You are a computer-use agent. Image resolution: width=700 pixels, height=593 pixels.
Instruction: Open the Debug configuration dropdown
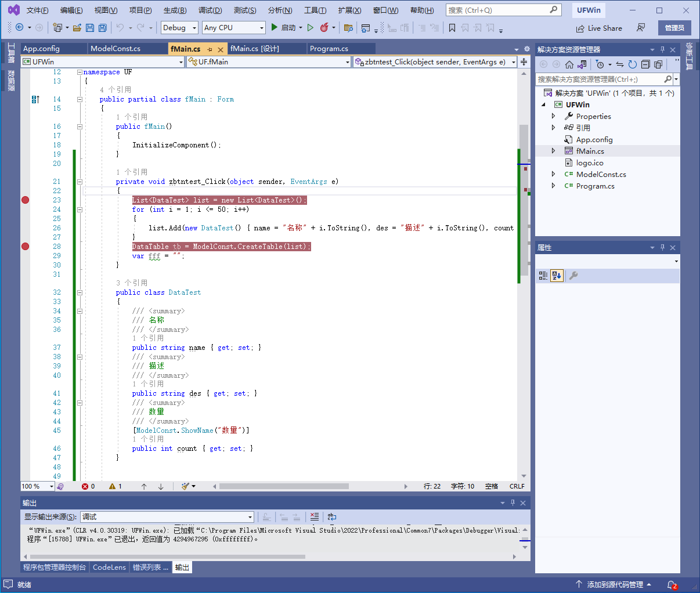(x=179, y=28)
